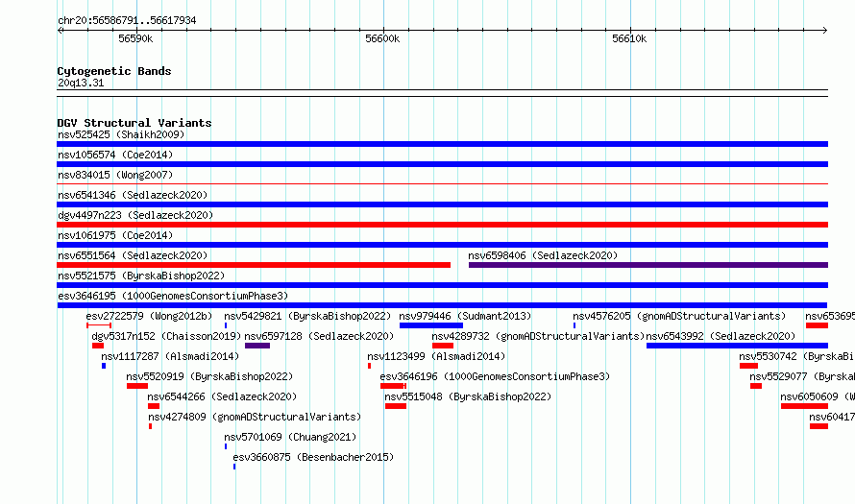Screen dimensions: 855x504
Task: Select the blue bar of nsv1061975
Action: pos(442,245)
